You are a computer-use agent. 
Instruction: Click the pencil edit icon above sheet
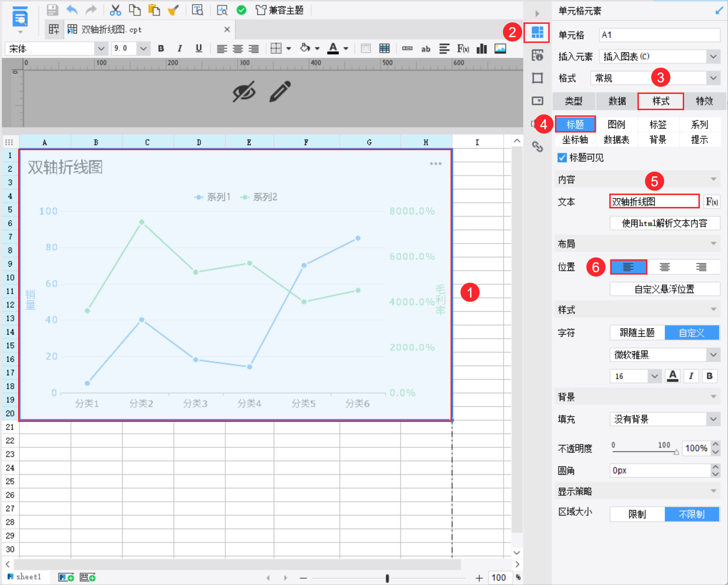pos(280,92)
